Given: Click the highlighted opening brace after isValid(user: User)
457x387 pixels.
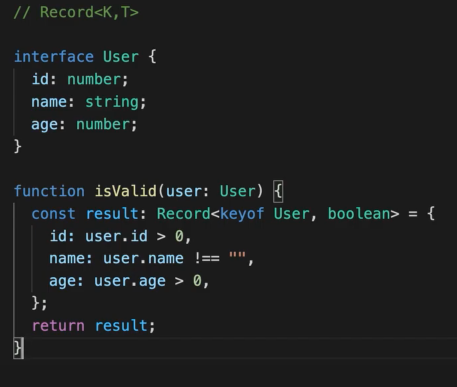Looking at the screenshot, I should 278,192.
